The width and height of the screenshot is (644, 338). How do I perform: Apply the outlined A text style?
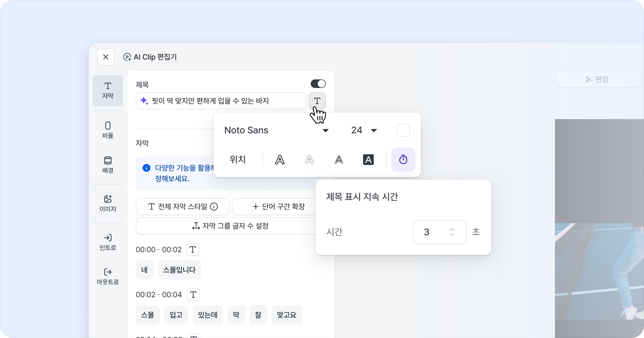click(280, 160)
